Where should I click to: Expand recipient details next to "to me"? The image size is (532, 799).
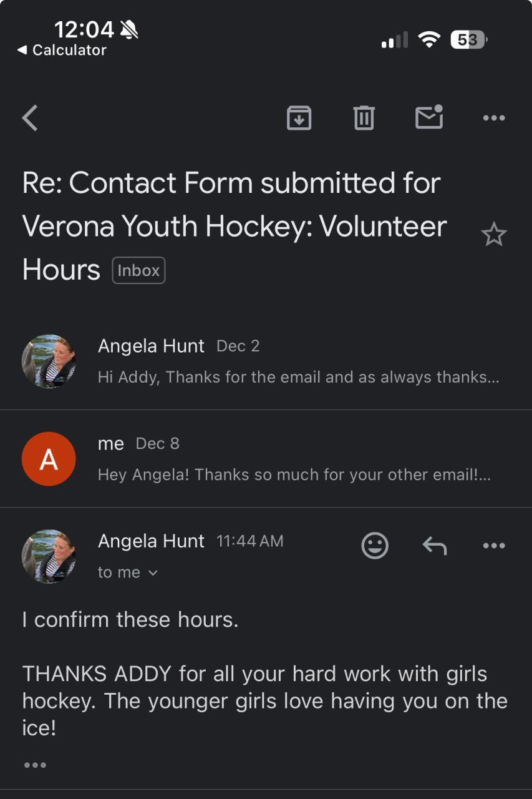[x=153, y=573]
